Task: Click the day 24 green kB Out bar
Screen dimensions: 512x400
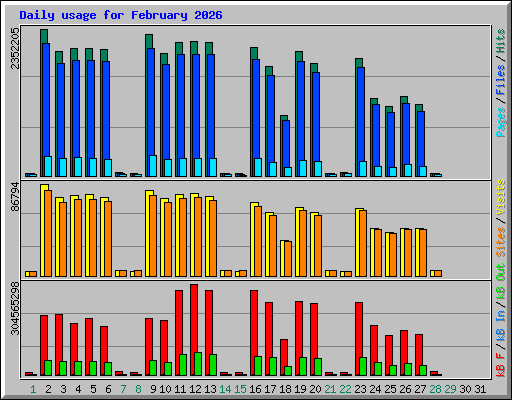Action: tap(378, 369)
